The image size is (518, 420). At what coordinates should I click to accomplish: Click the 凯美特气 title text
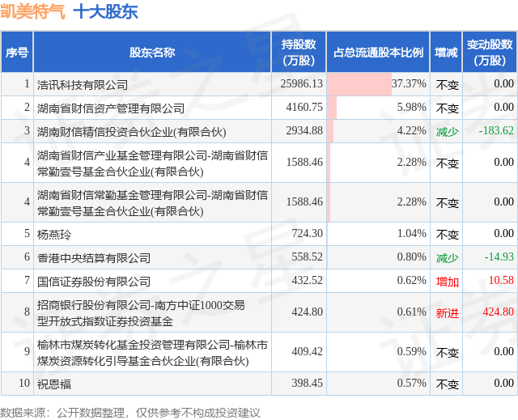click(x=32, y=12)
